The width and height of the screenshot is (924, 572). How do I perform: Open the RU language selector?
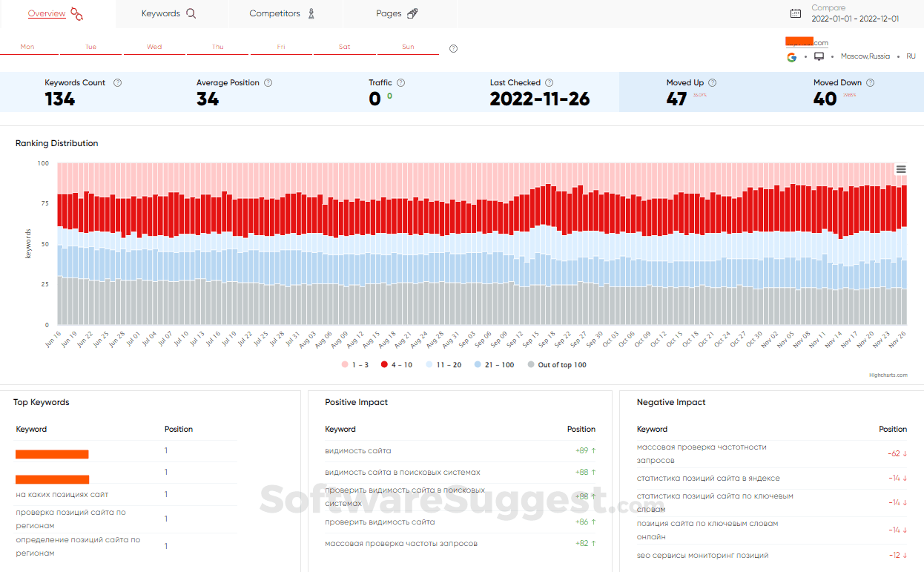tap(911, 56)
